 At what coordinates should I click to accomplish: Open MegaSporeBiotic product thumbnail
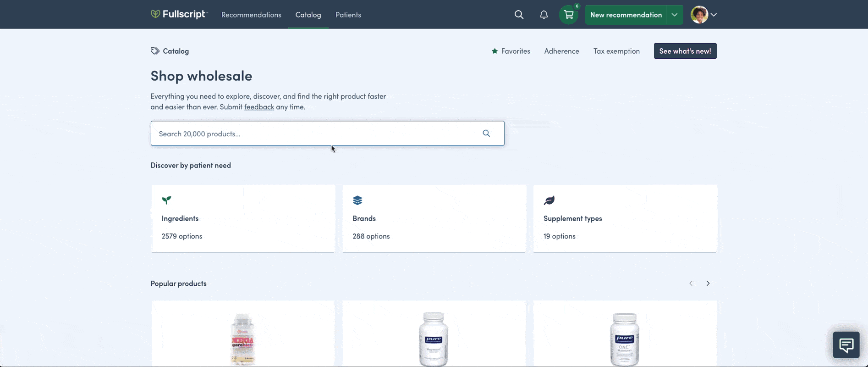coord(243,339)
